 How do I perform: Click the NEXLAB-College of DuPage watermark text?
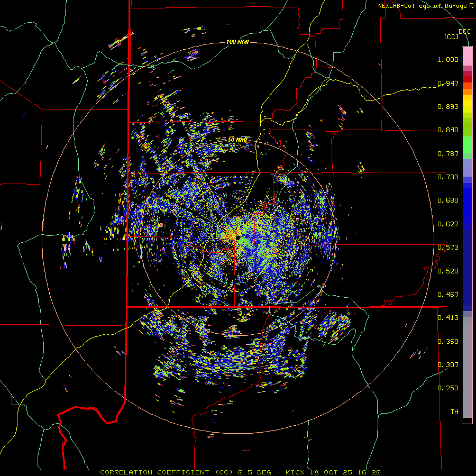coord(425,6)
